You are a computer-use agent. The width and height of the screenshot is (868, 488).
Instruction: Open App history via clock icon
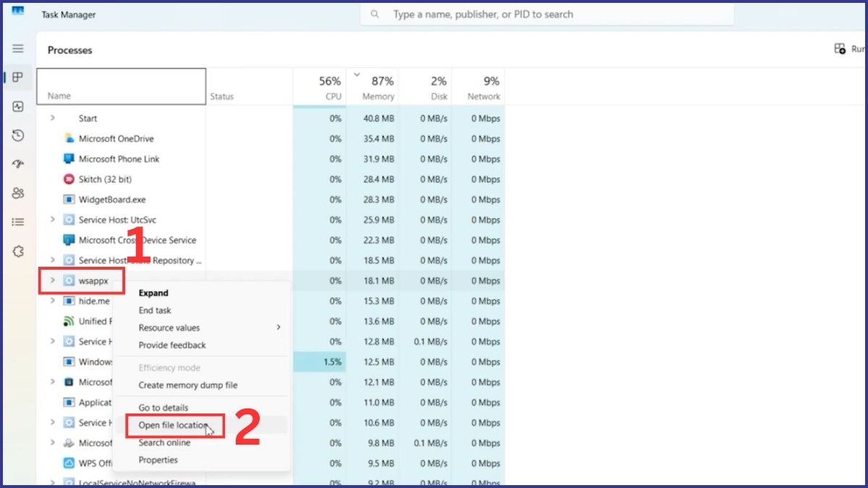click(18, 135)
